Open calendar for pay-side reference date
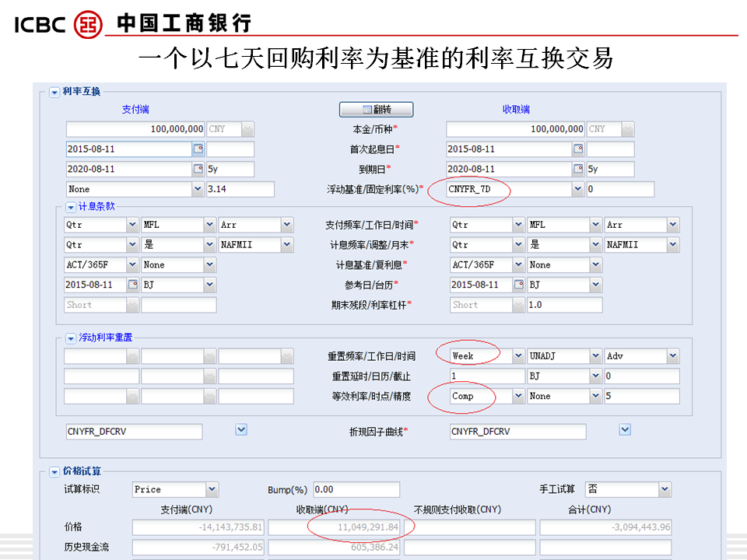Viewport: 747px width, 560px height. point(132,285)
